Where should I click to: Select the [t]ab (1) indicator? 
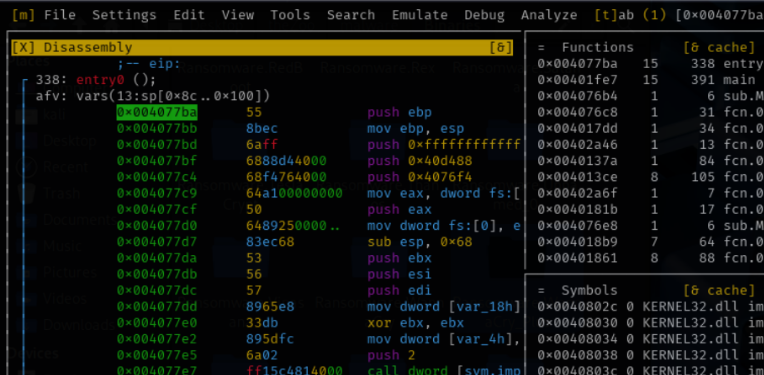[x=630, y=15]
